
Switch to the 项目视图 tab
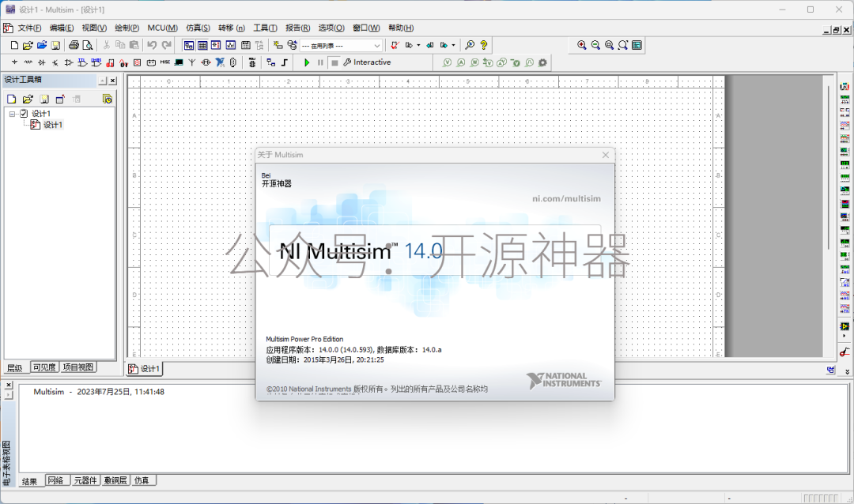pos(77,367)
